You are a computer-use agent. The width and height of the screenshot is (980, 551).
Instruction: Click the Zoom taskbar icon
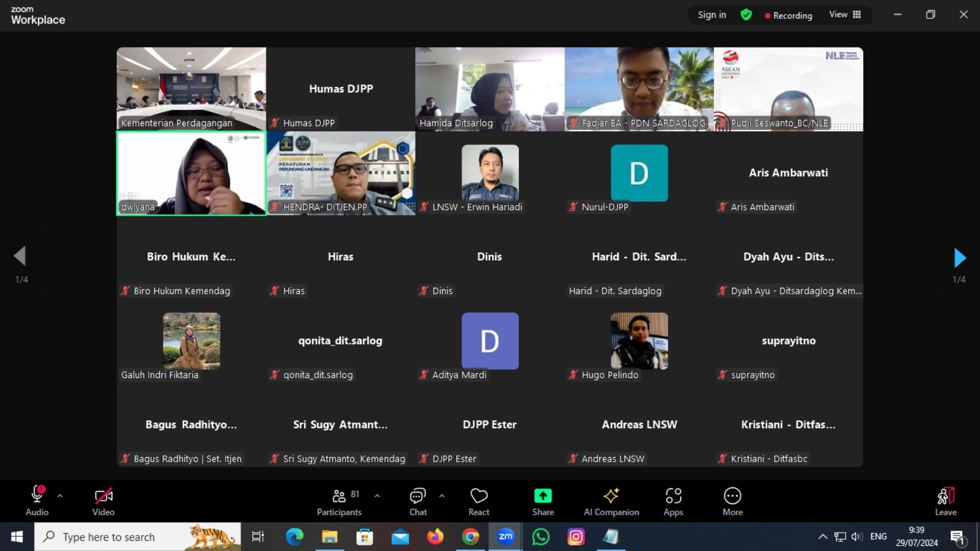[506, 537]
